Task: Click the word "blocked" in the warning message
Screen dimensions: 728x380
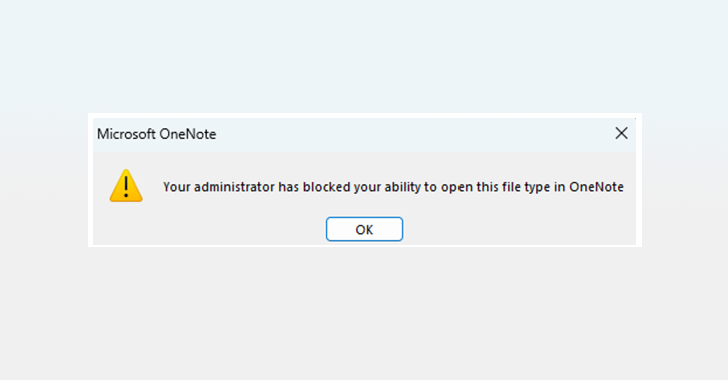Action: tap(327, 187)
